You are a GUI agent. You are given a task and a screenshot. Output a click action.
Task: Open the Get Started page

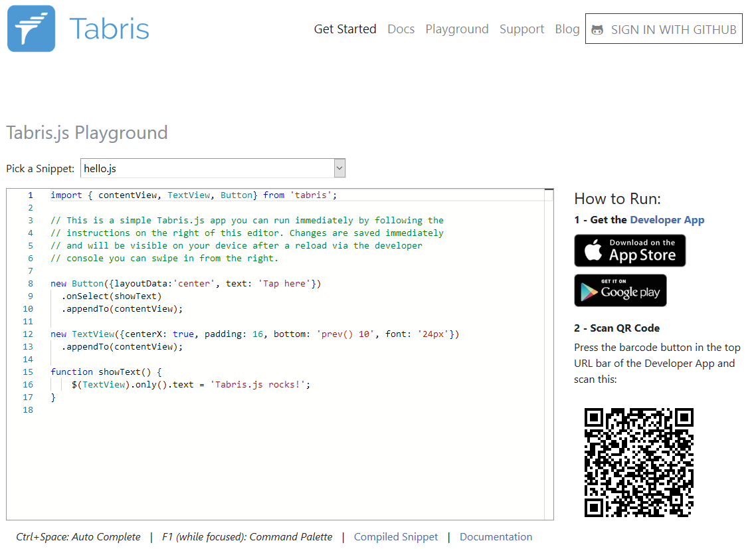pyautogui.click(x=345, y=29)
